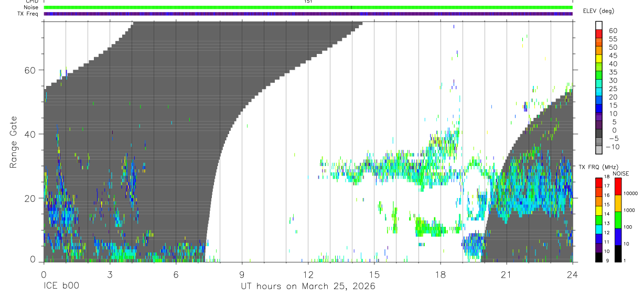Click the 9 tick label on UT hours axis
The height and width of the screenshot is (297, 644).
pos(242,274)
